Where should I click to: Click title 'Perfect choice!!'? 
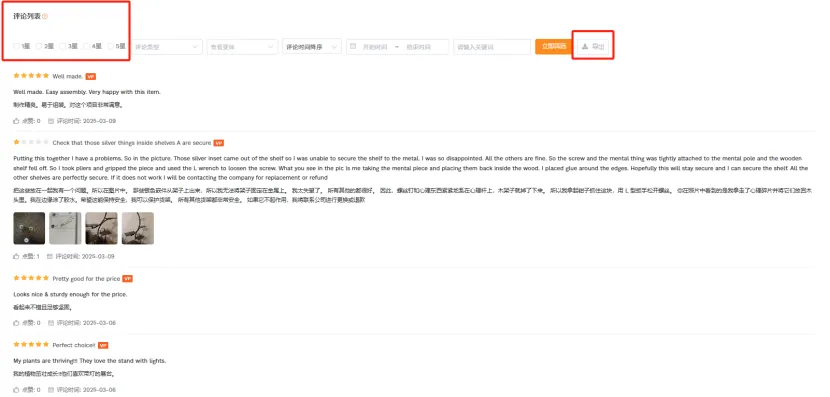(74, 345)
